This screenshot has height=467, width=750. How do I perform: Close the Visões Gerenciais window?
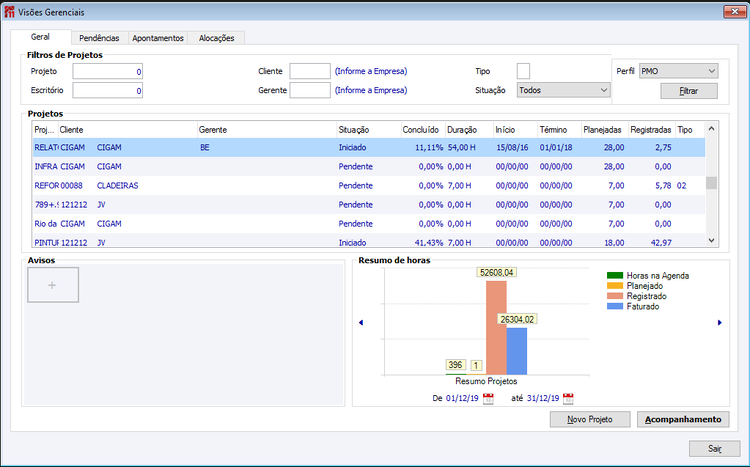735,11
